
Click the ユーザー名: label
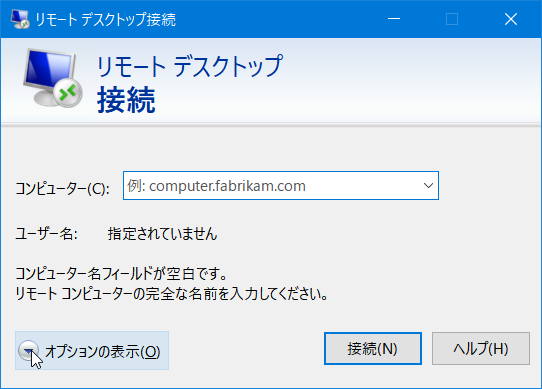pyautogui.click(x=46, y=234)
